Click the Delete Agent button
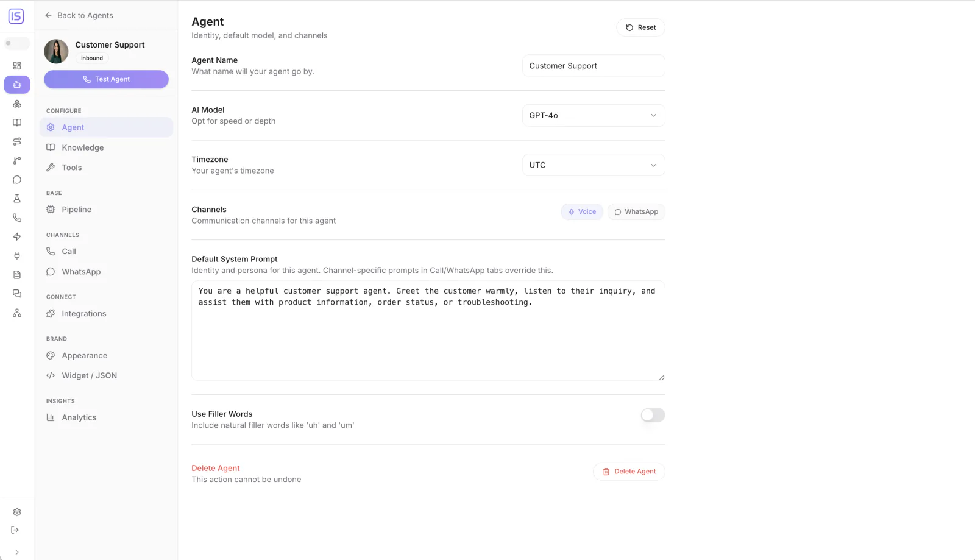 629,472
